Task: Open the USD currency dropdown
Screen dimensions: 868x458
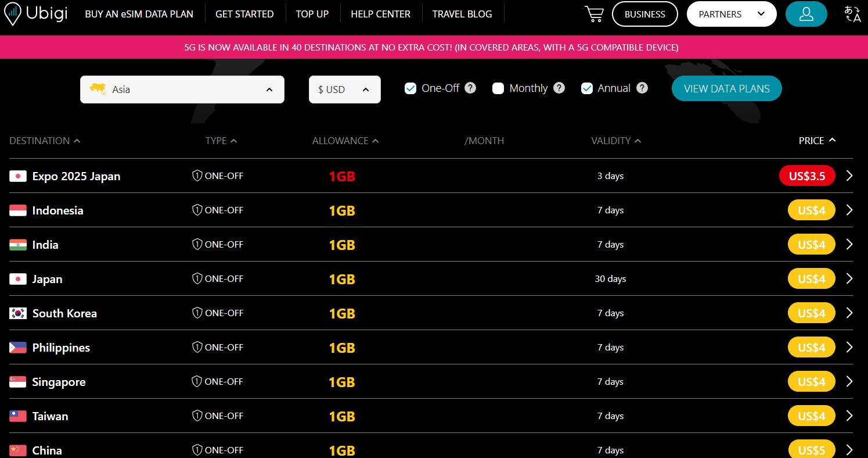Action: click(x=345, y=90)
